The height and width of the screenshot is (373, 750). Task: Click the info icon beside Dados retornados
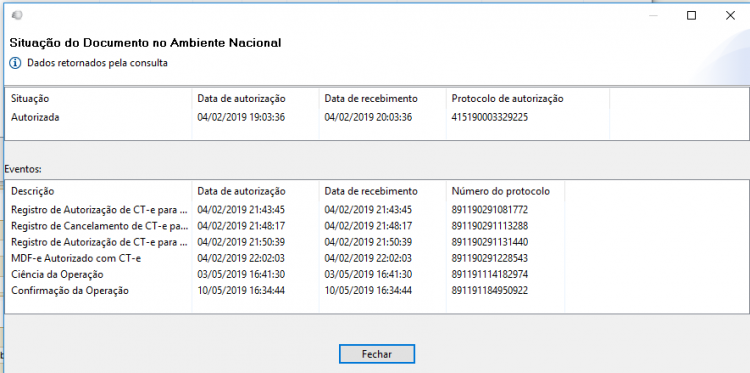pyautogui.click(x=15, y=63)
